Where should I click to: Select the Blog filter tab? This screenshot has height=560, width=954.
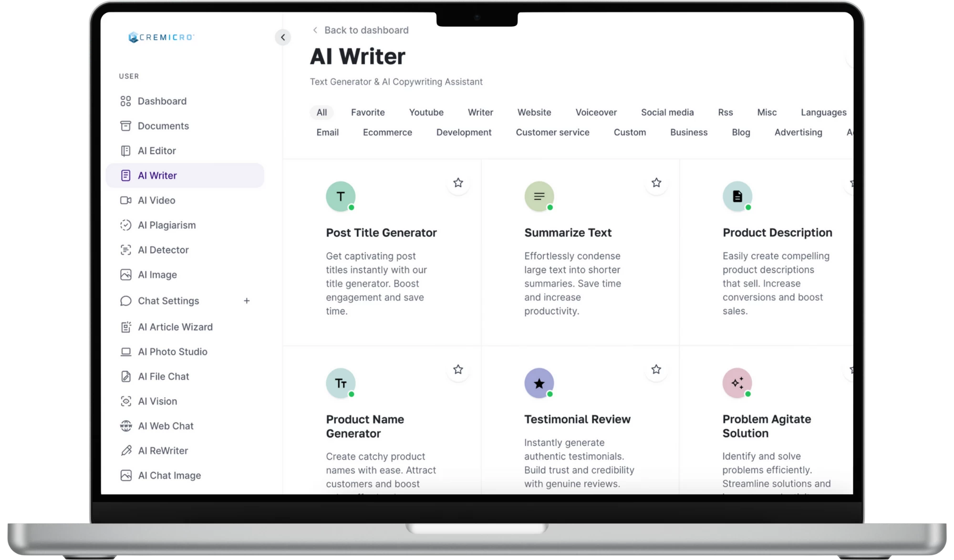coord(741,132)
